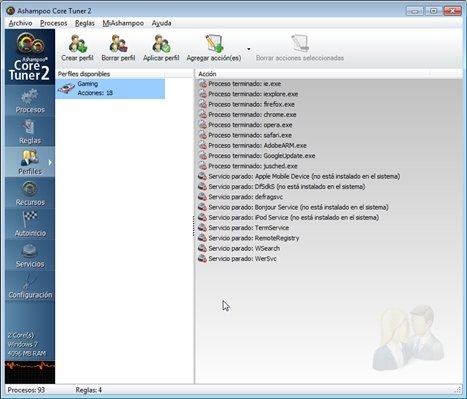Select Servicio parado: RemoteRegistry row
This screenshot has height=399, width=467.
(x=254, y=238)
